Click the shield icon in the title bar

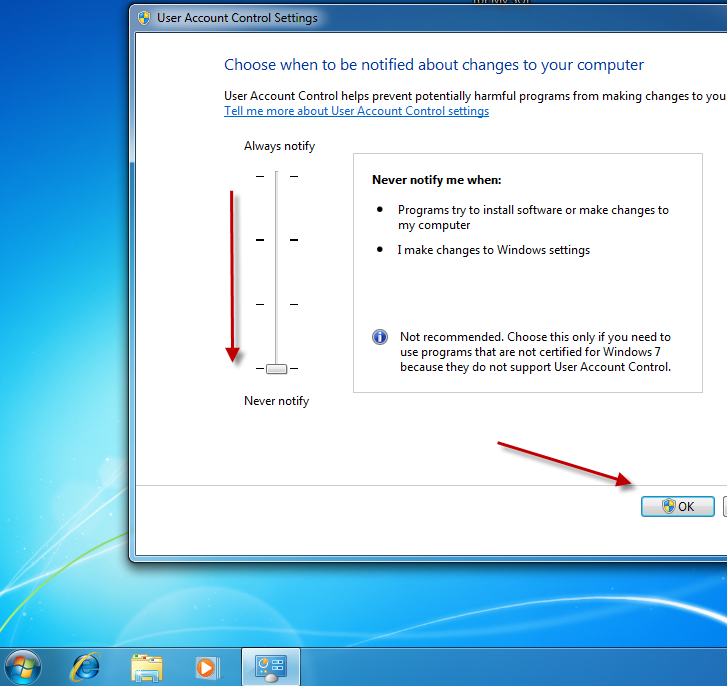point(144,18)
